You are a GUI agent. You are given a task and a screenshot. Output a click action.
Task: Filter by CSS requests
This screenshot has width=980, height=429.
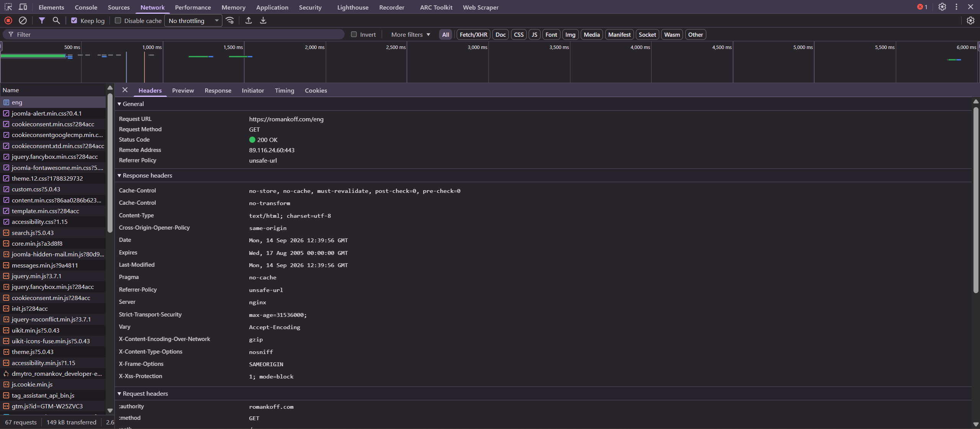[519, 34]
